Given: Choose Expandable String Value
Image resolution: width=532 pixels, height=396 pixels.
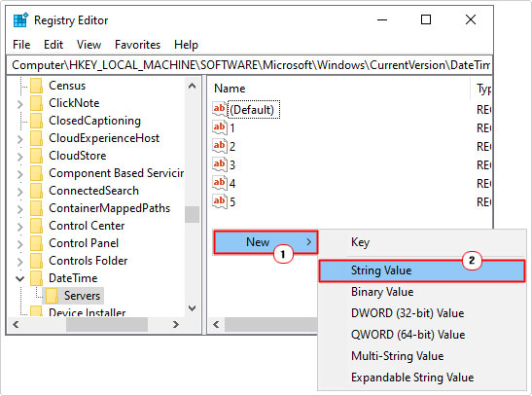Looking at the screenshot, I should click(x=422, y=378).
